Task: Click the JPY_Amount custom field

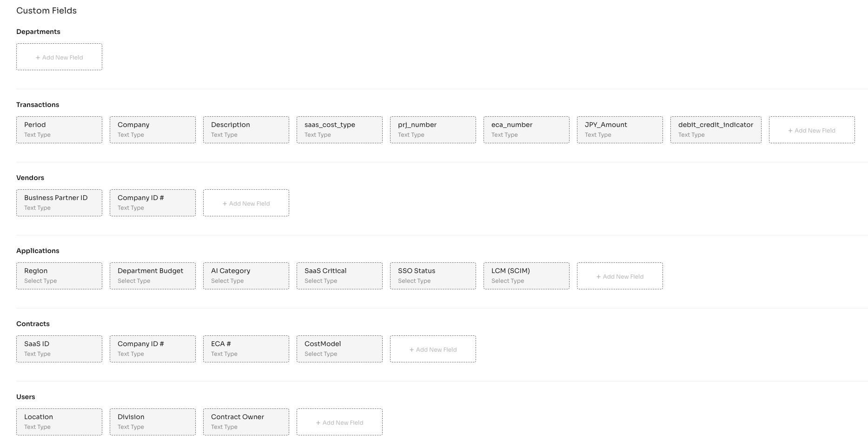Action: 620,129
